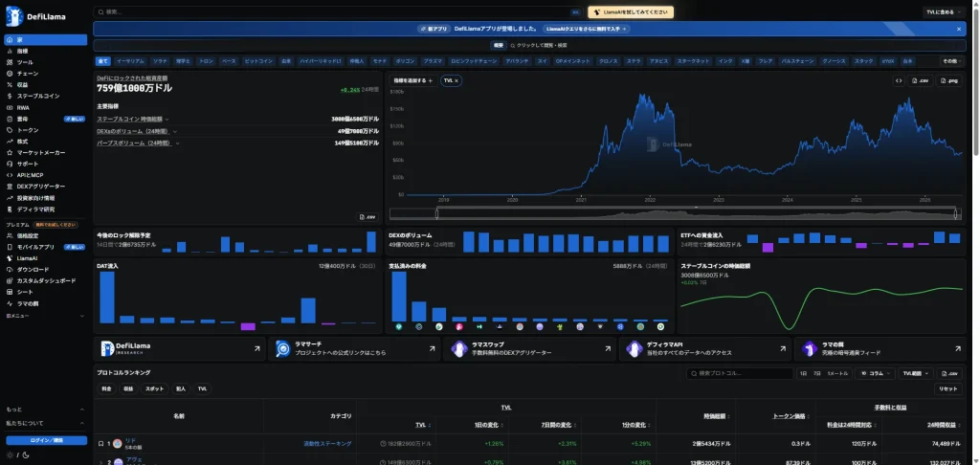Open the TVLに含める dropdown at top right
Viewport: 980px width, 465px height.
(x=943, y=11)
